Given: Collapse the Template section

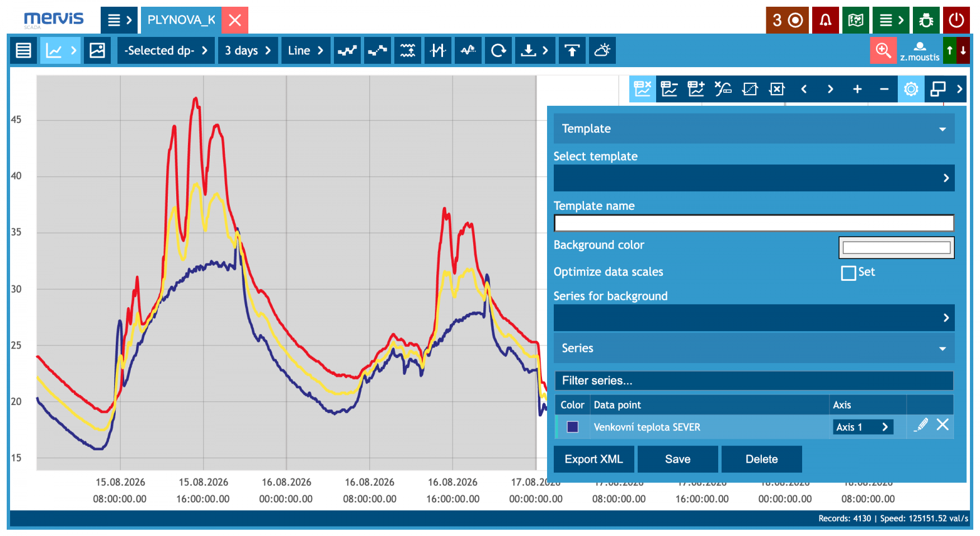Looking at the screenshot, I should point(754,129).
